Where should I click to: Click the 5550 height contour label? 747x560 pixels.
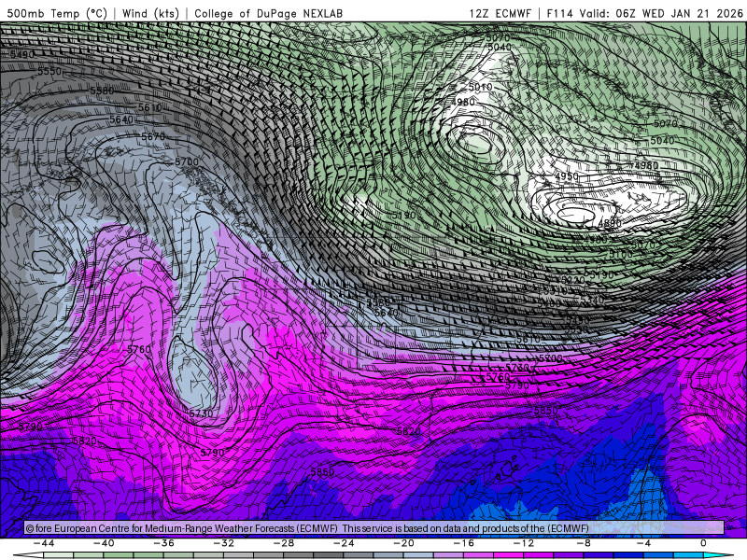(x=49, y=72)
